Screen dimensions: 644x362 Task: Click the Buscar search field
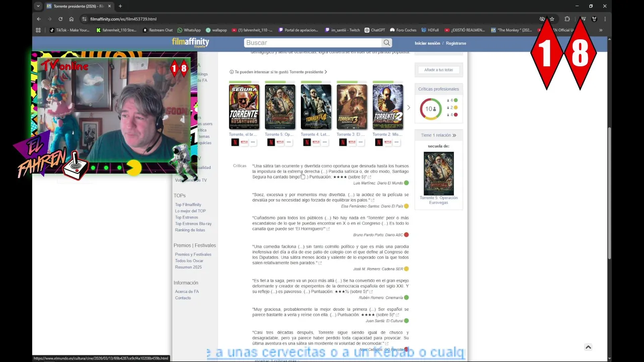[x=313, y=43]
